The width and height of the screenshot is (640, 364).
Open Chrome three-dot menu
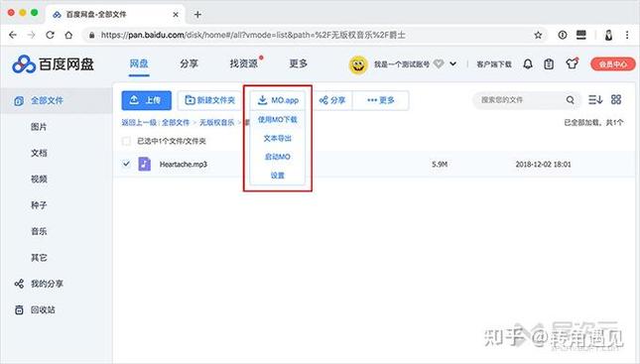point(627,35)
